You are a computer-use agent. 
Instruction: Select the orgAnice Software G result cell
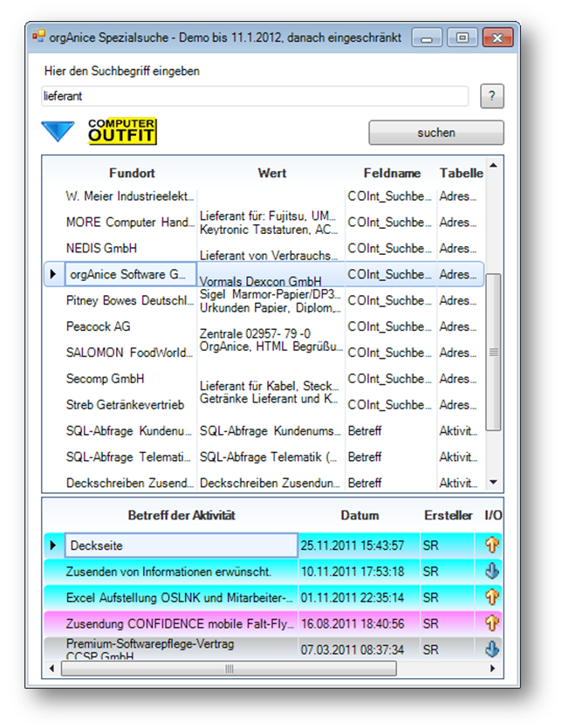coord(130,274)
